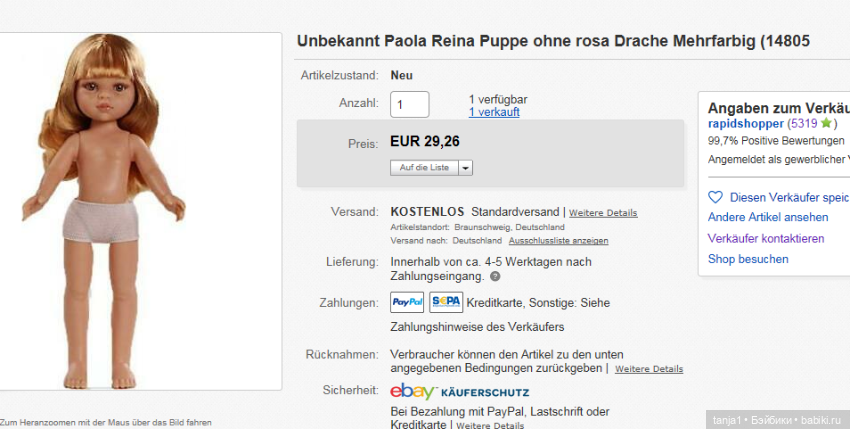The width and height of the screenshot is (850, 429).
Task: Open the 'Auf die Liste' dropdown arrow
Action: 466,167
